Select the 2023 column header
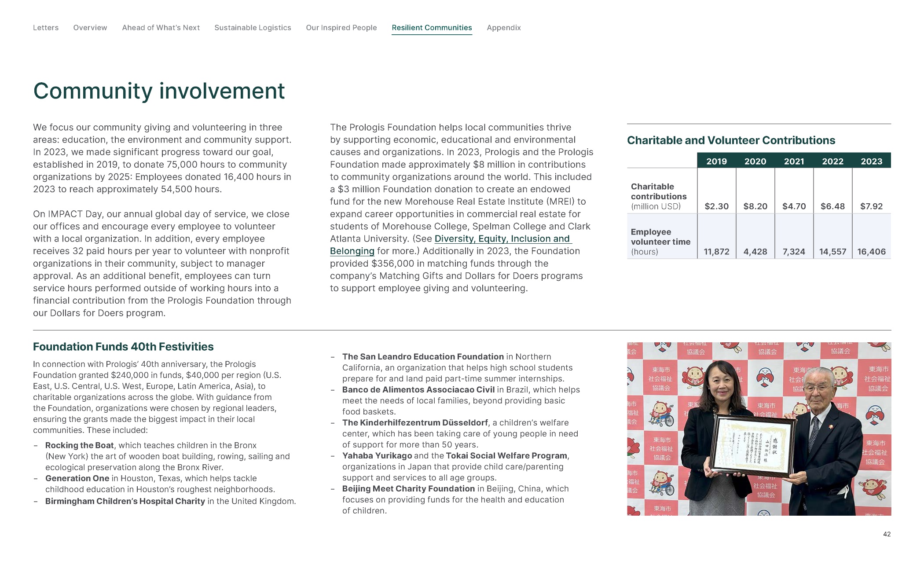Image resolution: width=924 pixels, height=561 pixels. pyautogui.click(x=871, y=161)
